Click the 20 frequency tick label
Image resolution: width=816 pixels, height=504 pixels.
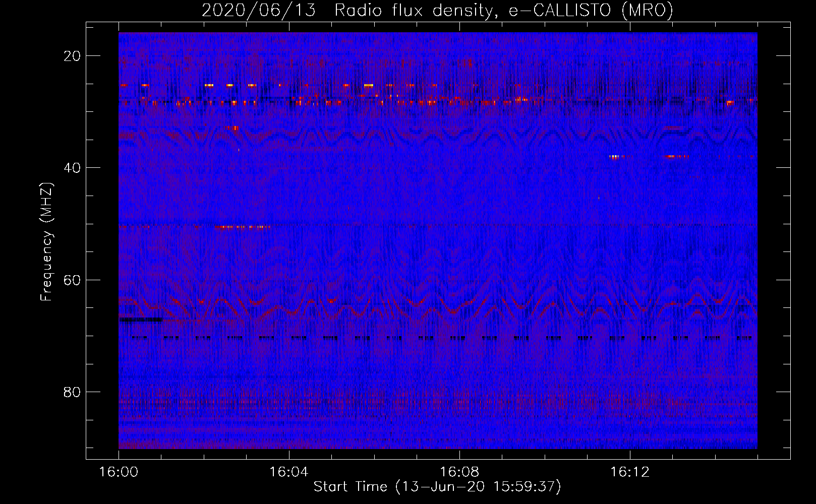pyautogui.click(x=73, y=56)
